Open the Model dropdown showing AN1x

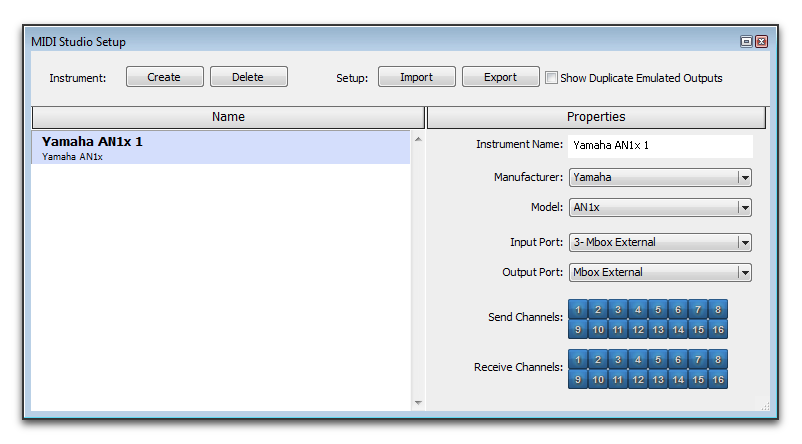click(660, 207)
